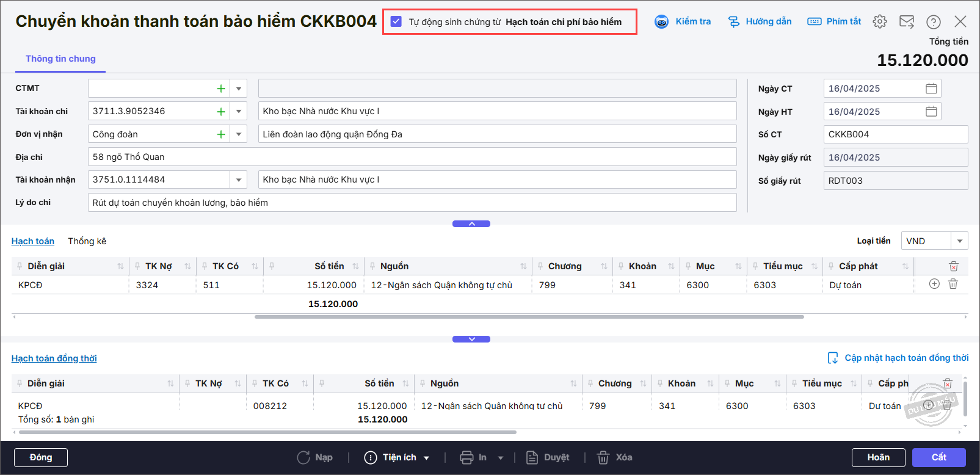Expand Tài khoản chi dropdown
The width and height of the screenshot is (980, 475).
(x=239, y=111)
